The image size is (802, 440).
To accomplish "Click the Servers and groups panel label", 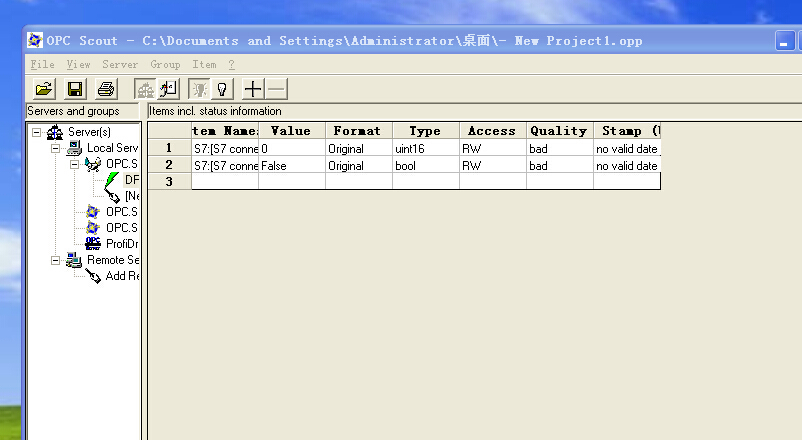I will coord(73,111).
